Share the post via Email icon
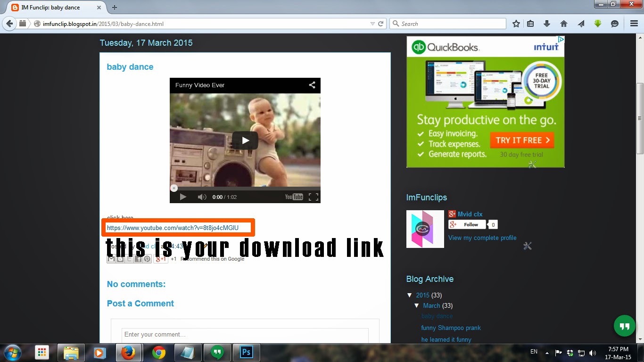 (111, 259)
